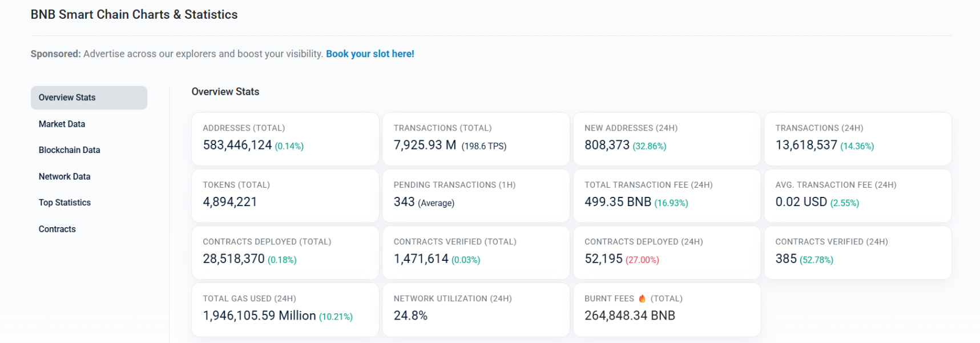
Task: Click the (52.78%) change figure
Action: [817, 260]
